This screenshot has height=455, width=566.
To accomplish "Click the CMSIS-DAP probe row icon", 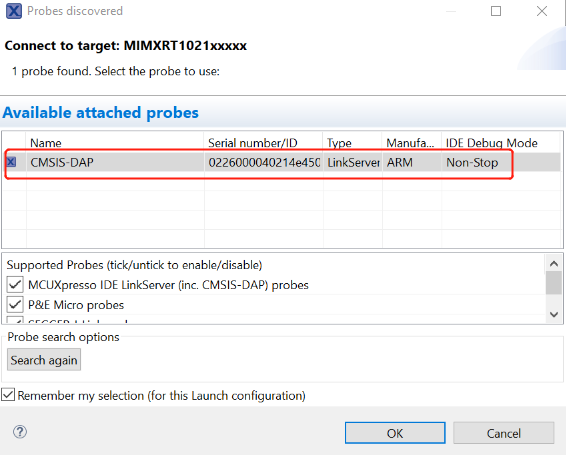I will coord(12,162).
